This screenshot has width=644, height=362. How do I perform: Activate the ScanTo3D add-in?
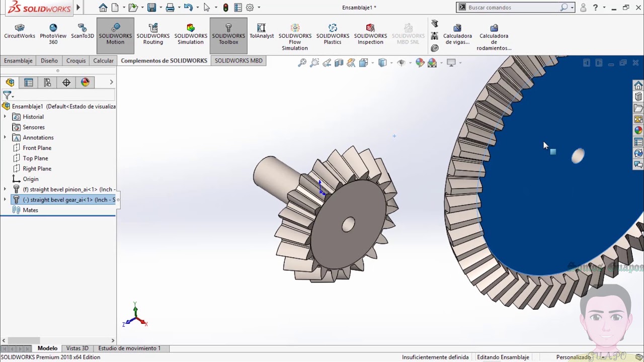click(x=82, y=32)
